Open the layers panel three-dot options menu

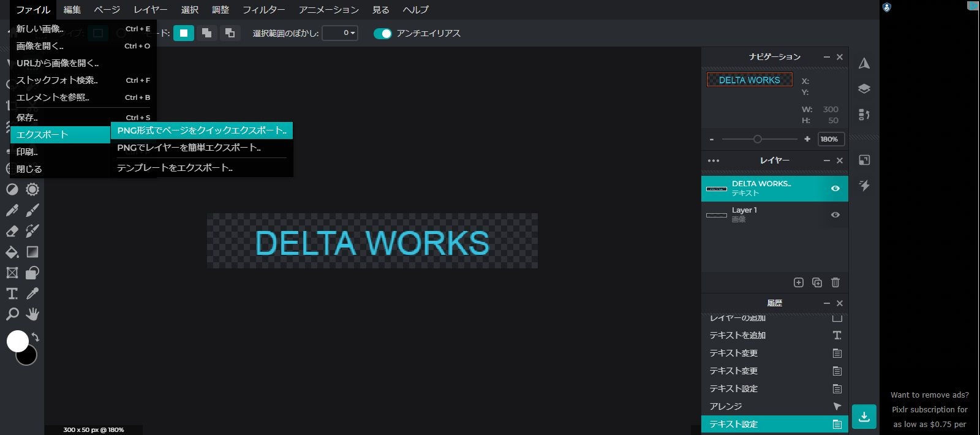pos(714,161)
